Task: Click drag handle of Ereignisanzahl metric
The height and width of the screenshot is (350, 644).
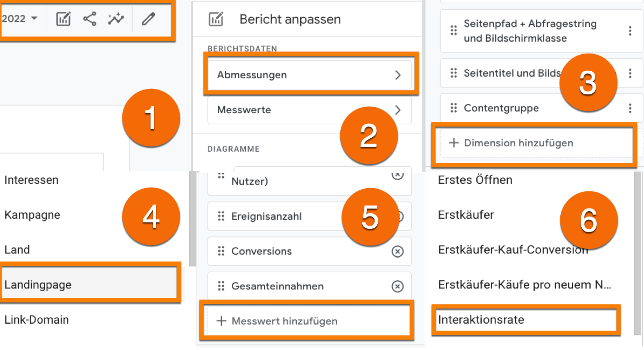Action: [221, 217]
